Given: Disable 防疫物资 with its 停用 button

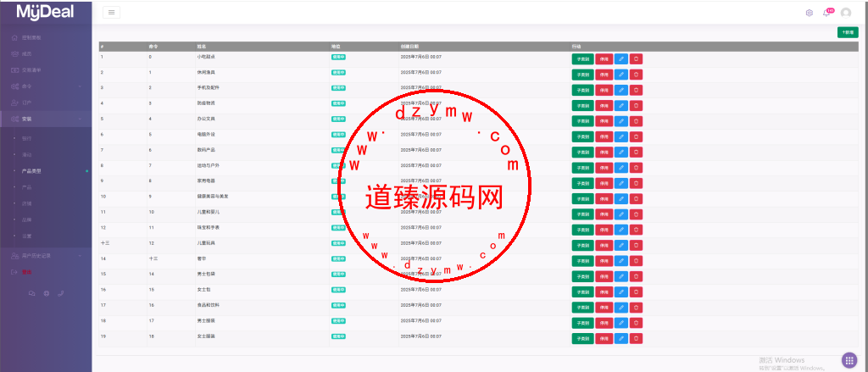Looking at the screenshot, I should point(604,105).
